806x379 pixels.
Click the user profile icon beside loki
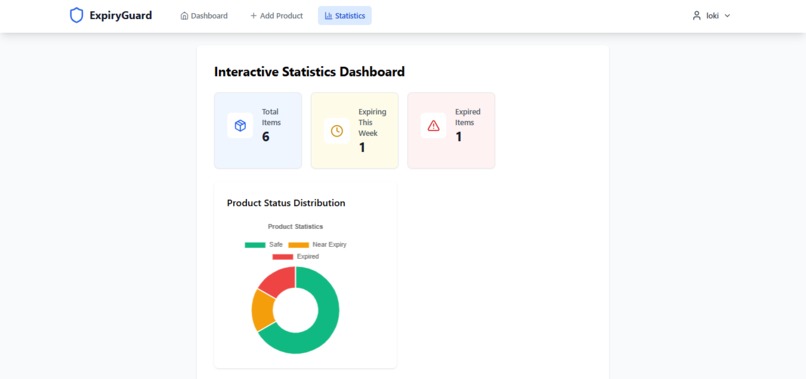[697, 16]
